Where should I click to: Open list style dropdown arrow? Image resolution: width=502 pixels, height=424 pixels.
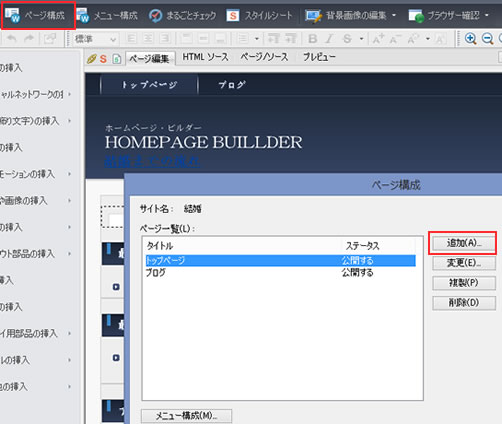point(257,39)
